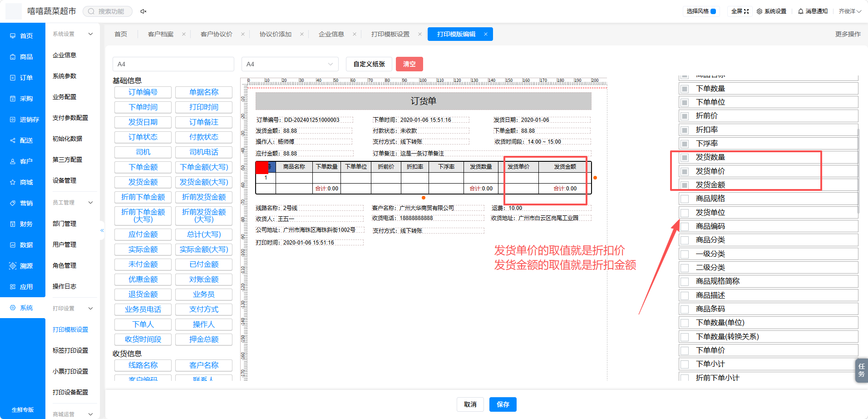Toggle the 选择风格 style switch
This screenshot has width=868, height=419.
[713, 11]
